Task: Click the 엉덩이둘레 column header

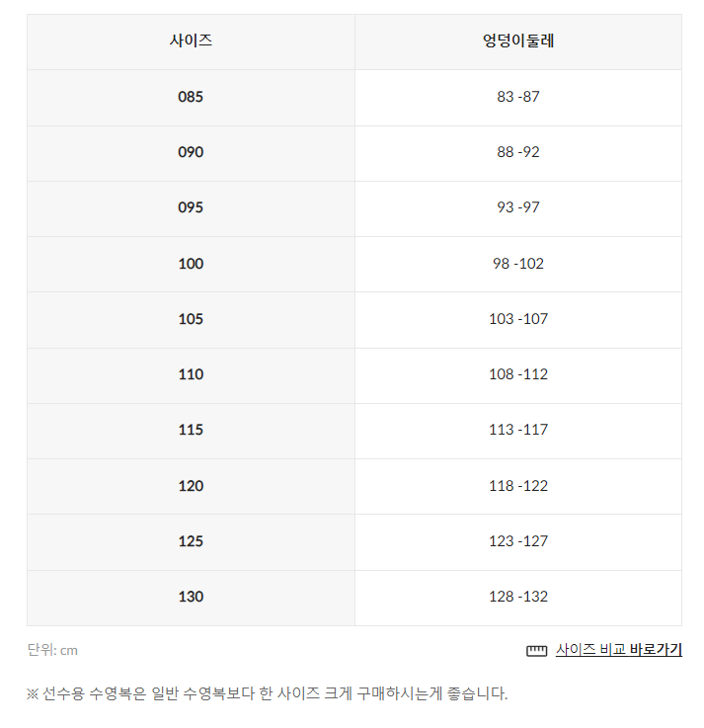Action: pos(518,41)
